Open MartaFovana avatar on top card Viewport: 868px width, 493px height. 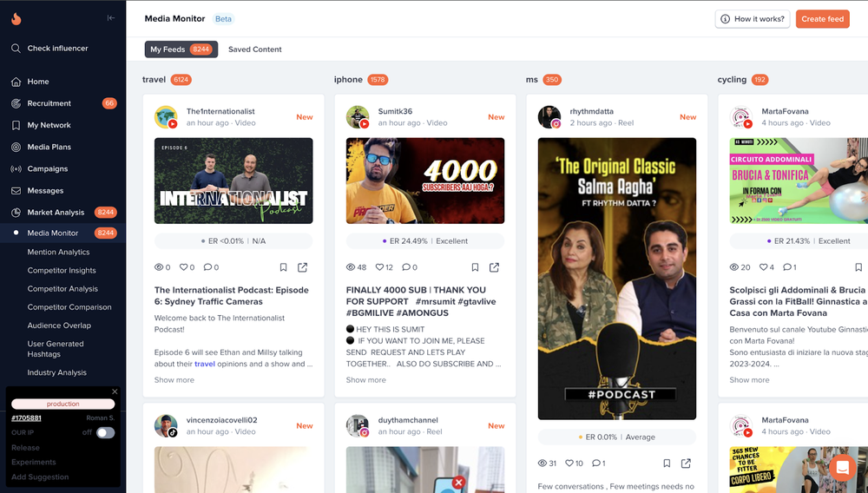tap(740, 117)
